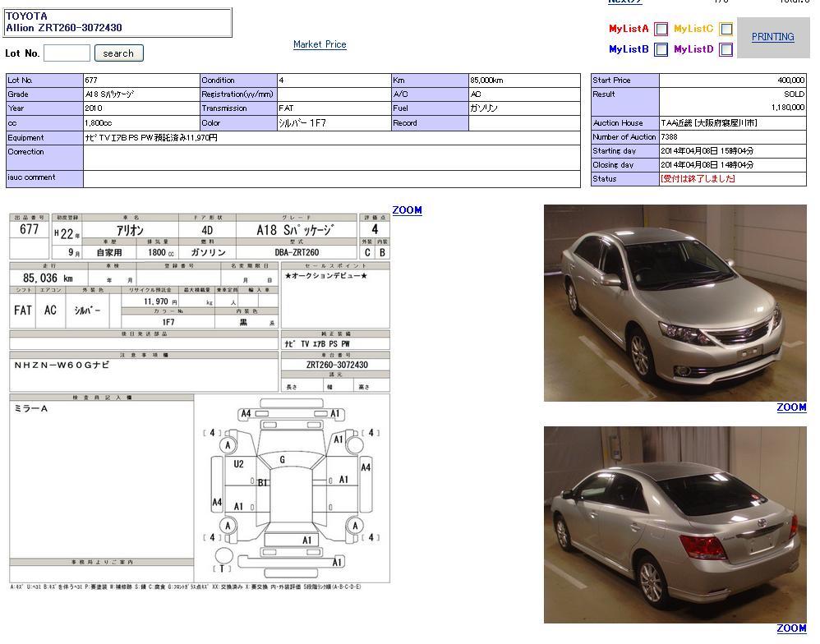
Task: Click ZOOM link beside the auction sheet
Action: point(407,210)
